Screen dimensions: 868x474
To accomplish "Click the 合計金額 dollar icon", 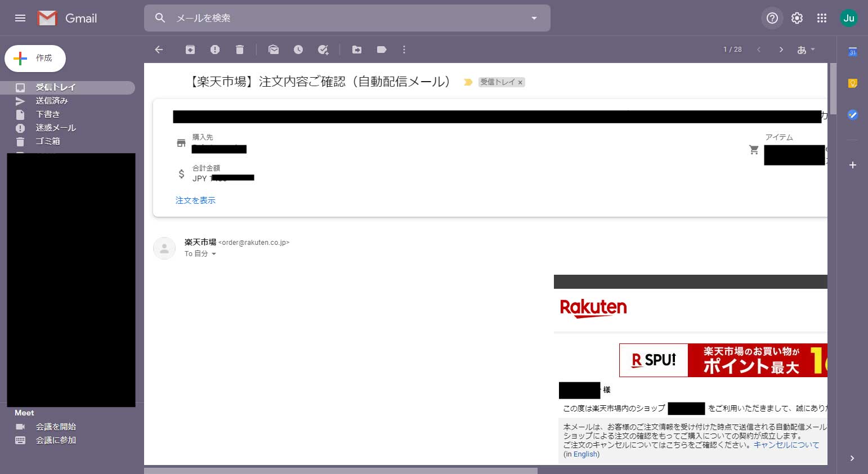I will pyautogui.click(x=181, y=174).
